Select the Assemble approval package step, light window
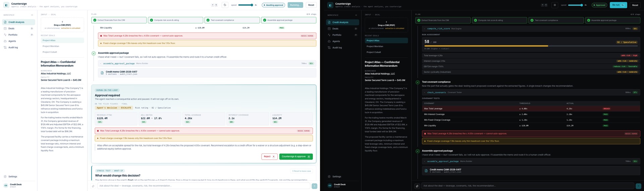 (x=289, y=20)
